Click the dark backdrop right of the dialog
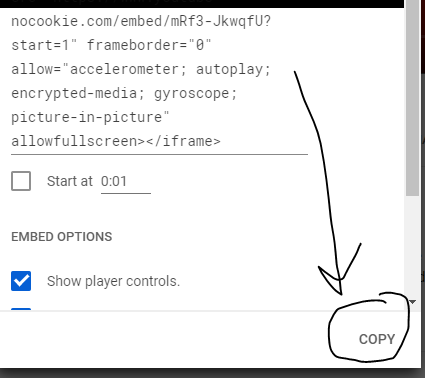Image resolution: width=425 pixels, height=378 pixels. click(422, 167)
